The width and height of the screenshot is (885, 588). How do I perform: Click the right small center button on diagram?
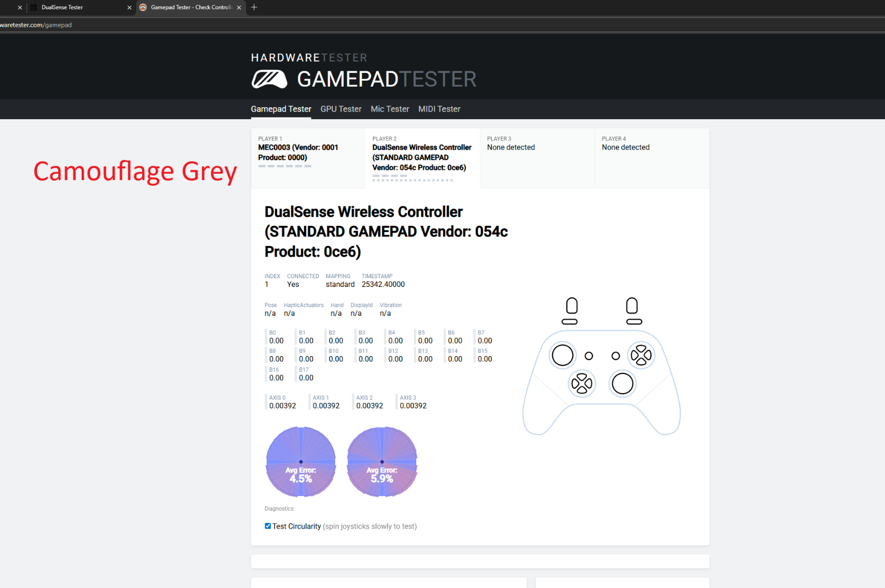(615, 356)
